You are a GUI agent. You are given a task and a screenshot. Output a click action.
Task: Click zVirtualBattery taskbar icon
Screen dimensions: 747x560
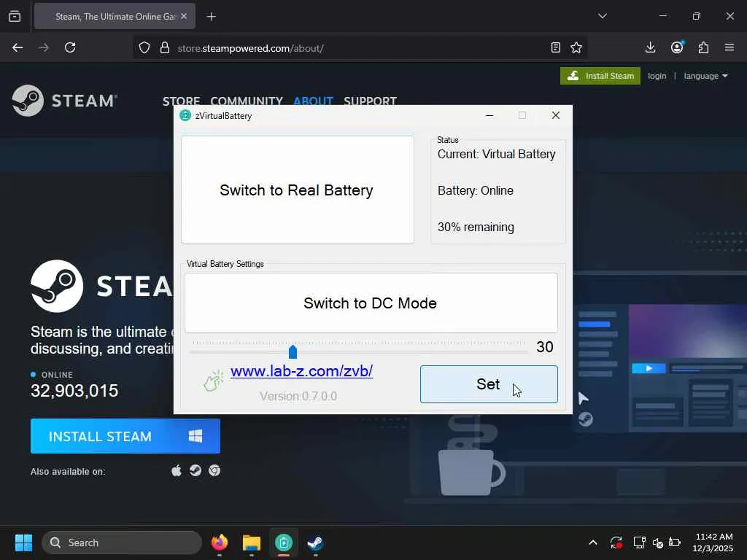click(284, 542)
